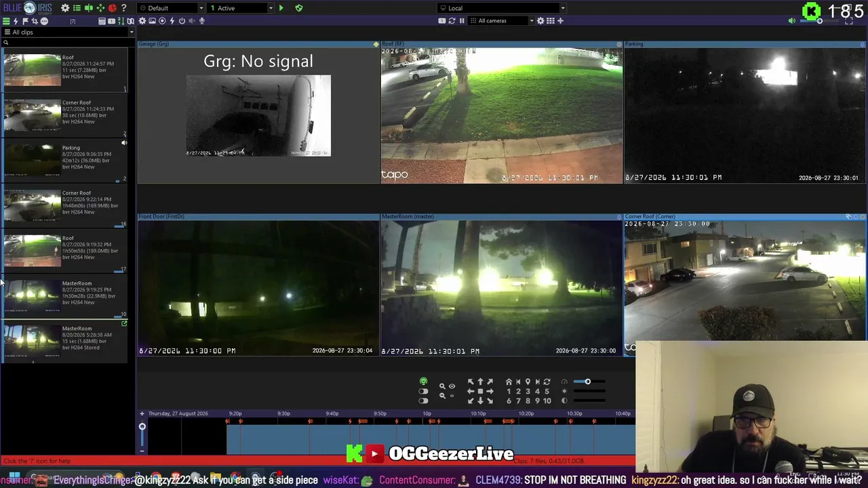Screen dimensions: 868x488
Task: Open the more options ellipsis icon
Action: click(44, 21)
